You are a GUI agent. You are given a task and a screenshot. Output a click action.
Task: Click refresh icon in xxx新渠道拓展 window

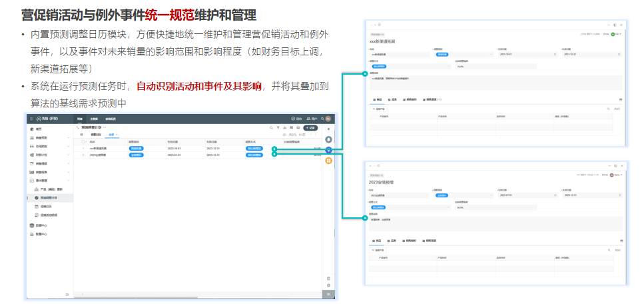point(379,25)
